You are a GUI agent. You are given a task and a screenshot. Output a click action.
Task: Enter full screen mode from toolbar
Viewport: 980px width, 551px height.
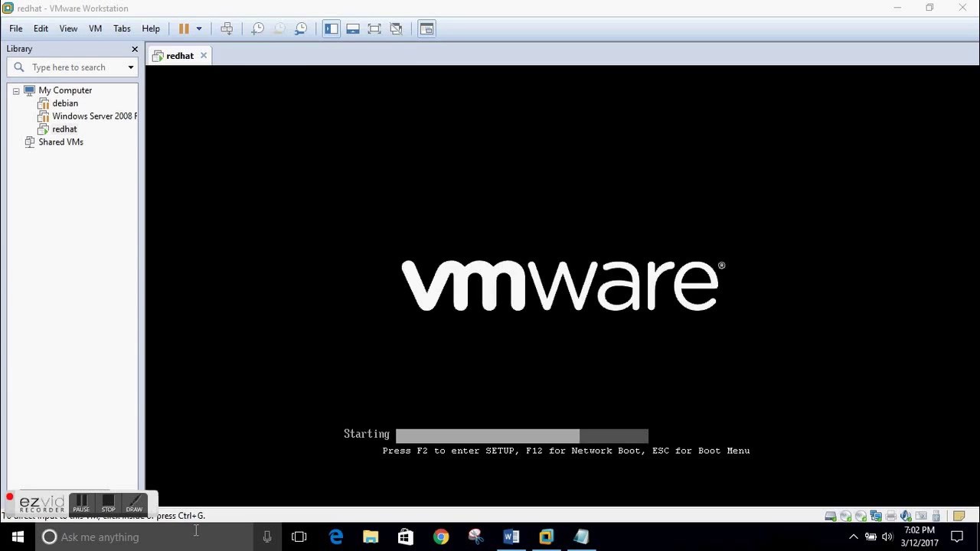point(374,28)
